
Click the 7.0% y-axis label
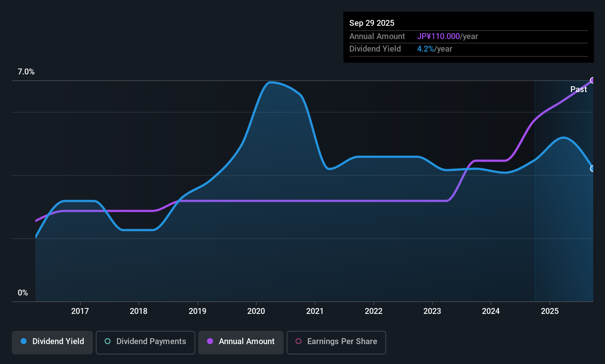26,72
